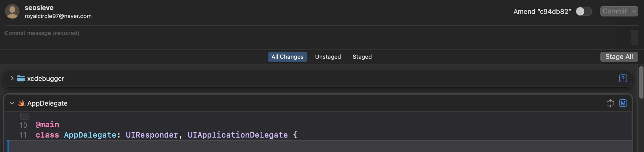Click the Commit button

click(x=615, y=11)
